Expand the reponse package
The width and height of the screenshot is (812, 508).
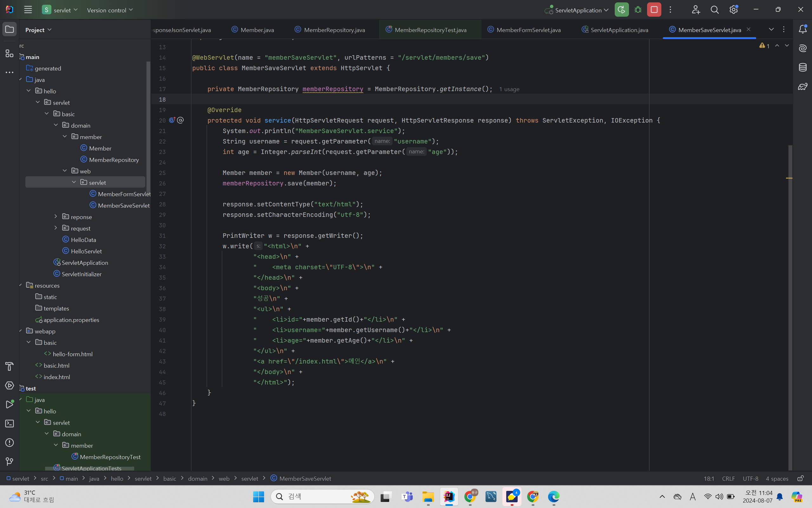pyautogui.click(x=56, y=216)
